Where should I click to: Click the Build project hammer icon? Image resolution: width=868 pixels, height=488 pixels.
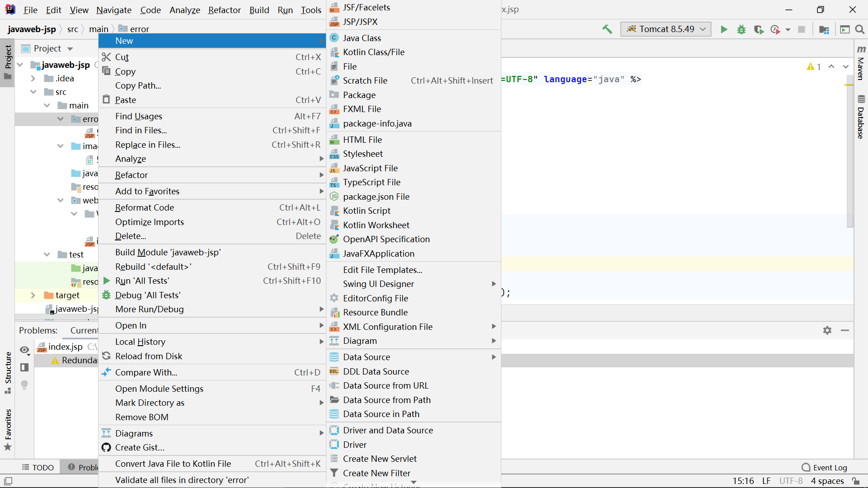pyautogui.click(x=607, y=29)
